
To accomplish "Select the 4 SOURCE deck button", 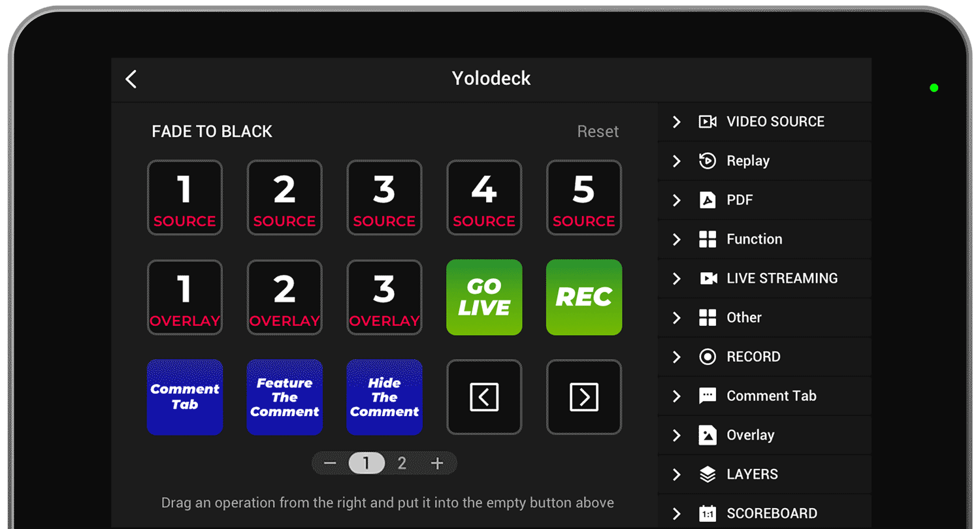I will click(x=484, y=198).
